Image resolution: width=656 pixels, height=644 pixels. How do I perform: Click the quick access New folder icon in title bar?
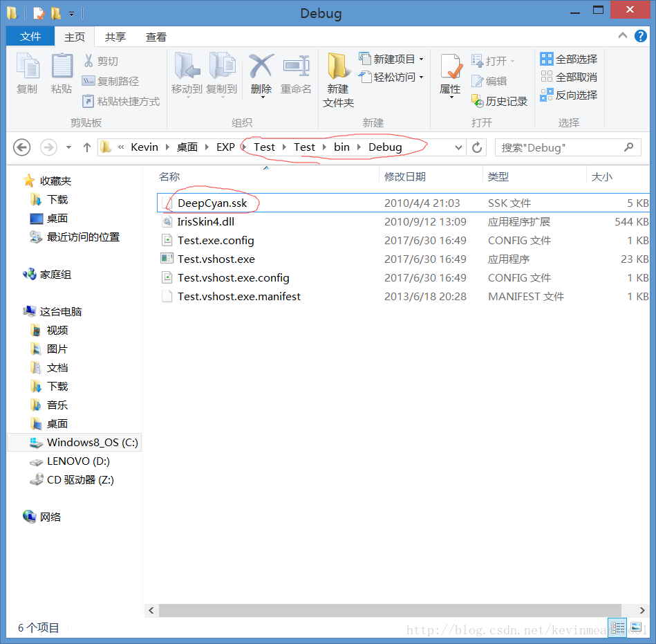point(55,13)
